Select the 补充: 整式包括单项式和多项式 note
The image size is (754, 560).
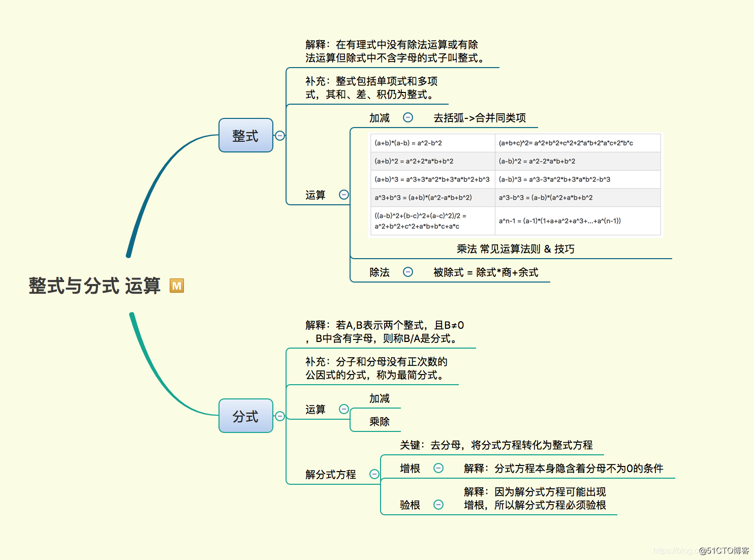click(x=371, y=88)
